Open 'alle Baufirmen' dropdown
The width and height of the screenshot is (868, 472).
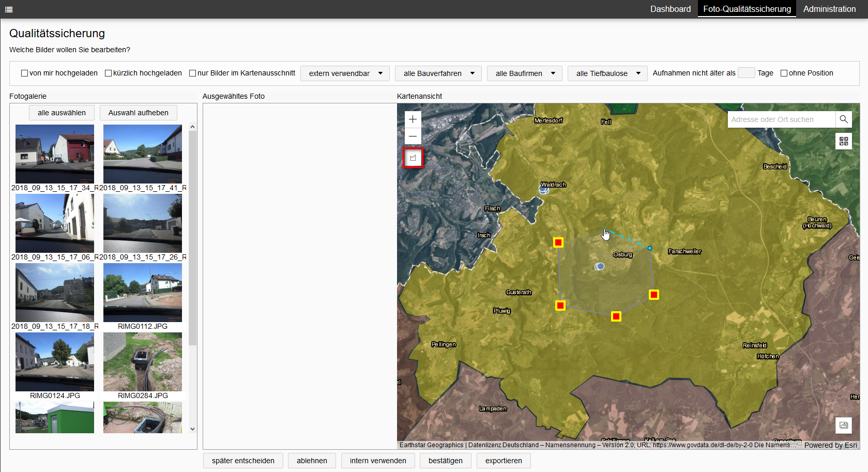(525, 73)
